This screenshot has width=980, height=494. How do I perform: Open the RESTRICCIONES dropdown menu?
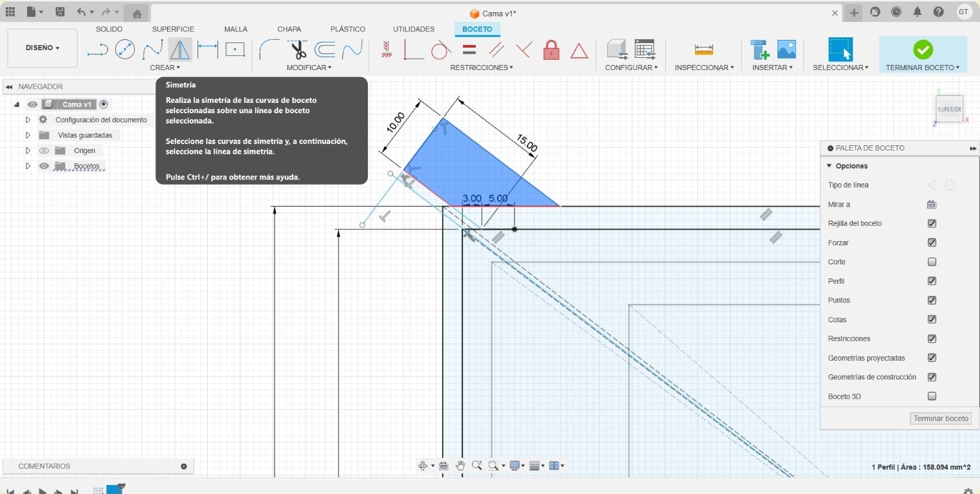[x=482, y=68]
